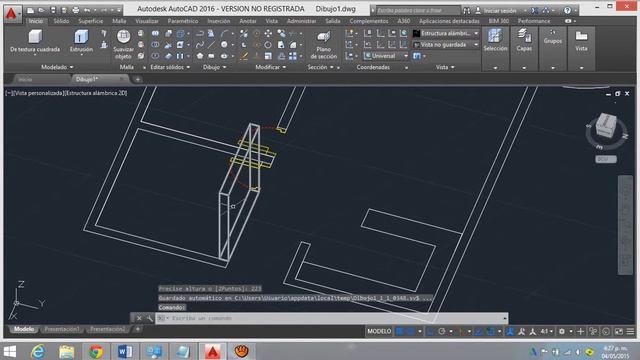Switch to Presentación2 layout tab
This screenshot has width=640, height=360.
point(108,329)
